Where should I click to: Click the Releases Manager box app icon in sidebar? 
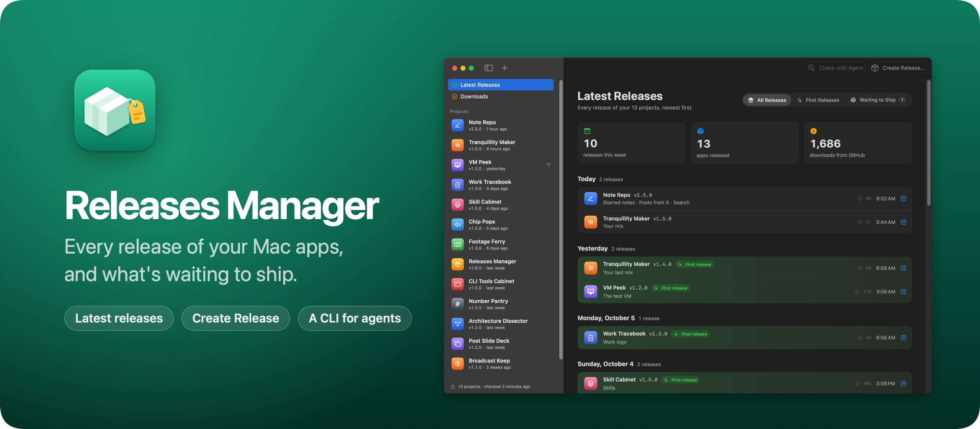(x=457, y=264)
